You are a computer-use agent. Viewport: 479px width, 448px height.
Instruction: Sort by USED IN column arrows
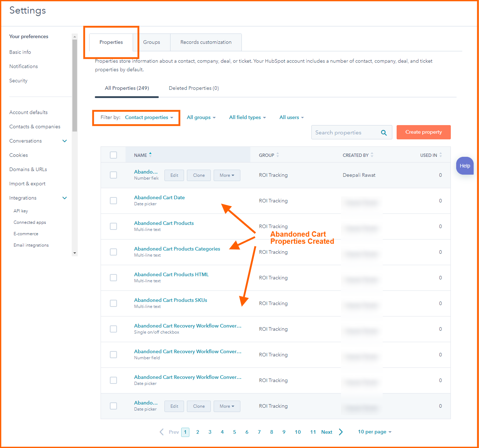click(x=440, y=155)
